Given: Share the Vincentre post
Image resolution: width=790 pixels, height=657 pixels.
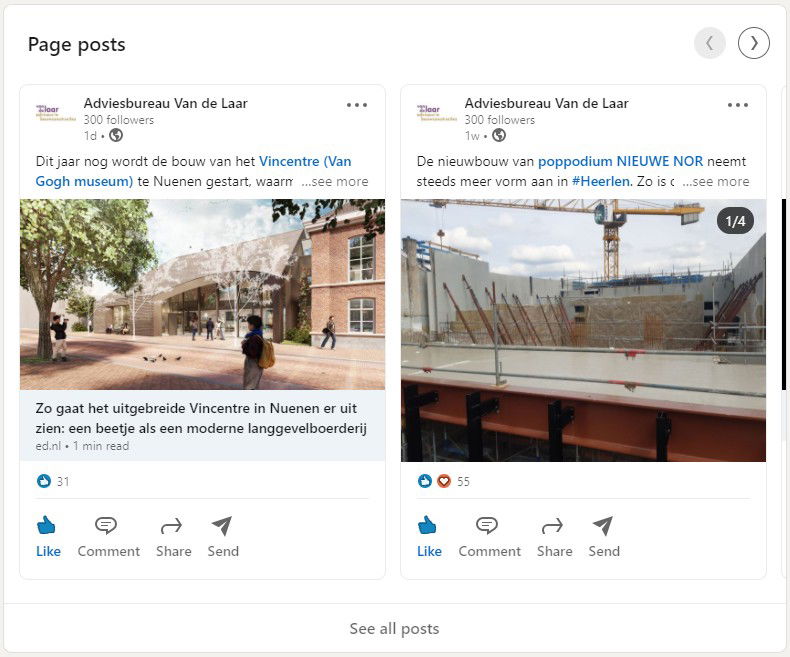Looking at the screenshot, I should pyautogui.click(x=173, y=537).
